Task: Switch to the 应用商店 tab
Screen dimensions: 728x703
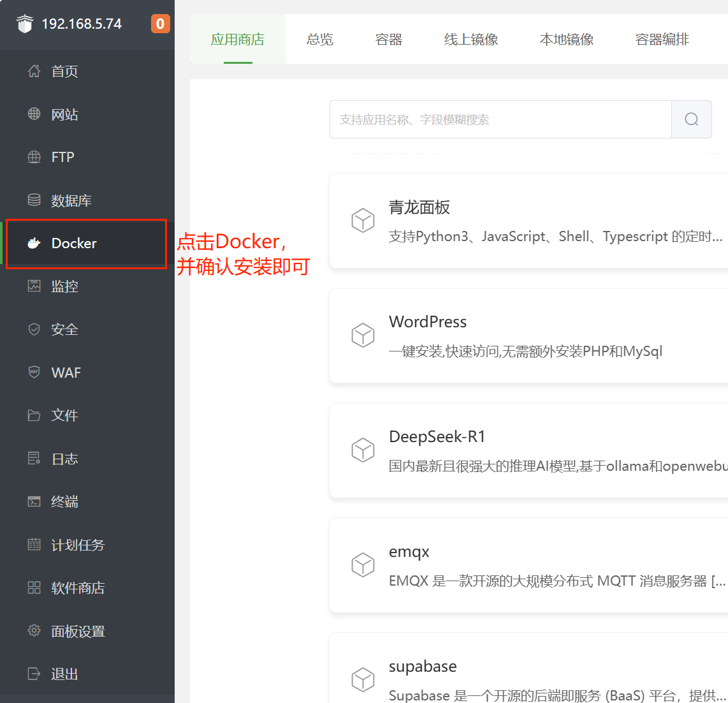Action: pyautogui.click(x=238, y=39)
